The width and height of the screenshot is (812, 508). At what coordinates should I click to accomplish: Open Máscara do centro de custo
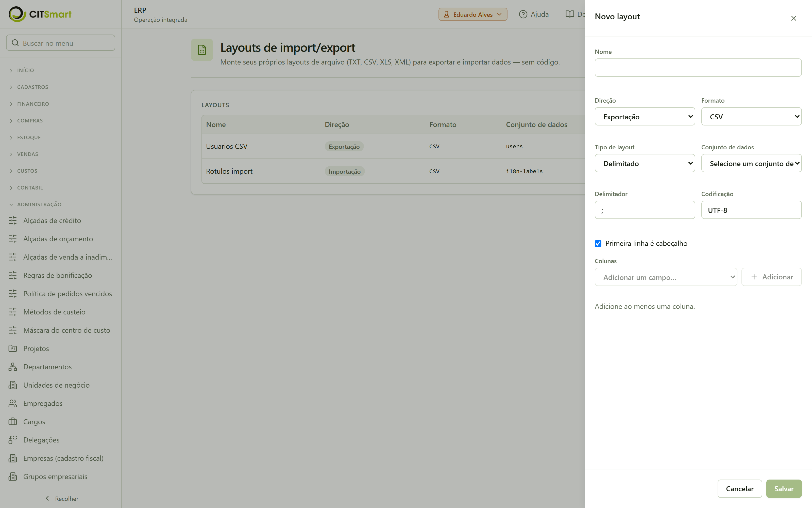click(x=60, y=330)
